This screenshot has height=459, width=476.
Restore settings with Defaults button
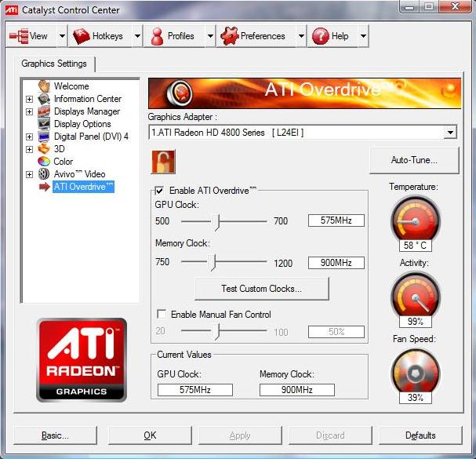(x=420, y=435)
